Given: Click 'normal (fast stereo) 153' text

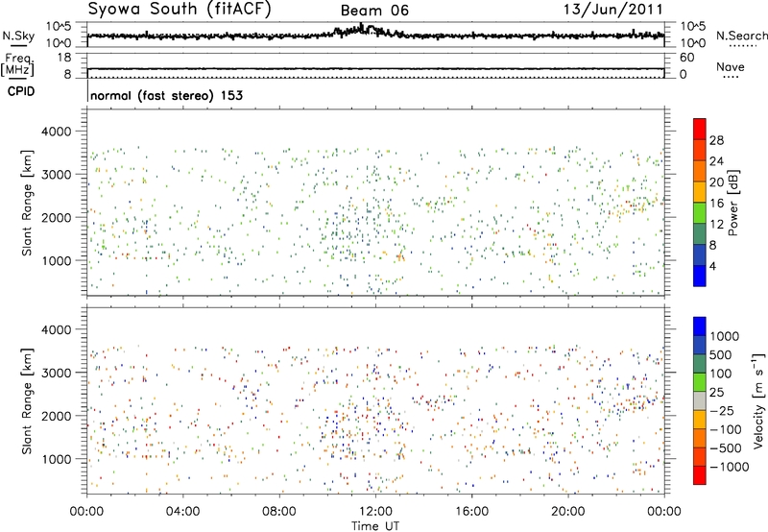Looking at the screenshot, I should [166, 95].
